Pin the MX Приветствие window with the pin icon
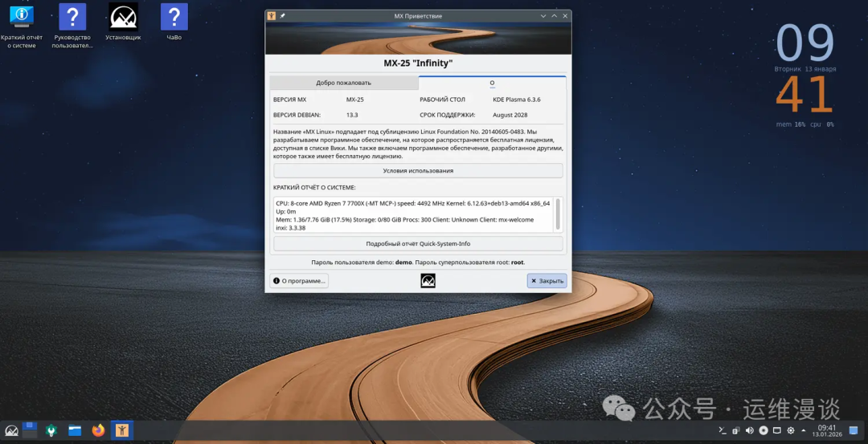The width and height of the screenshot is (868, 444). click(282, 16)
